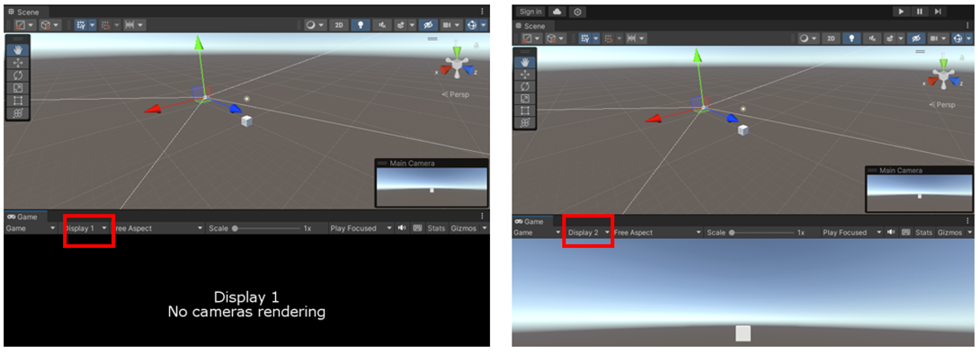This screenshot has width=980, height=354.
Task: Select the Move tool in right Scene view
Action: coord(525,74)
